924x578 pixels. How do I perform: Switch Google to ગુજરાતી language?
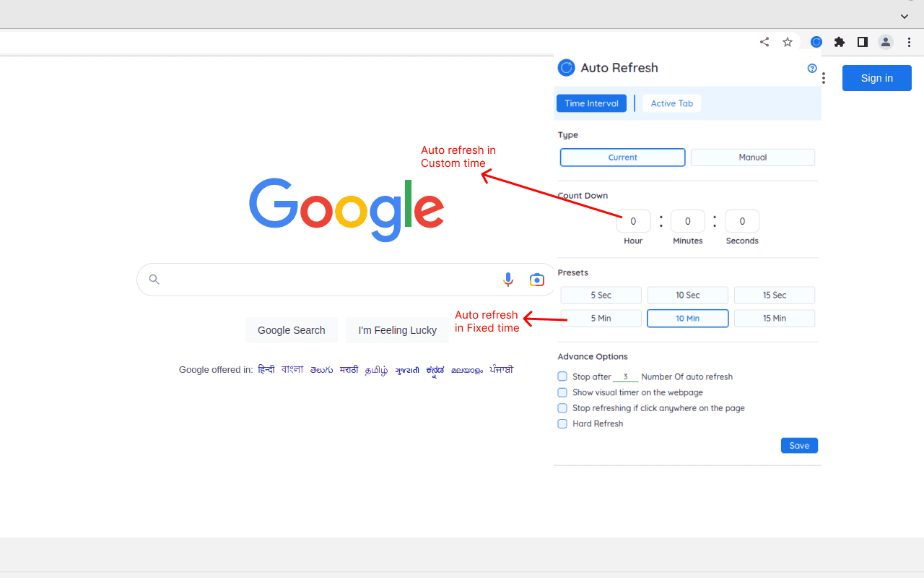407,370
